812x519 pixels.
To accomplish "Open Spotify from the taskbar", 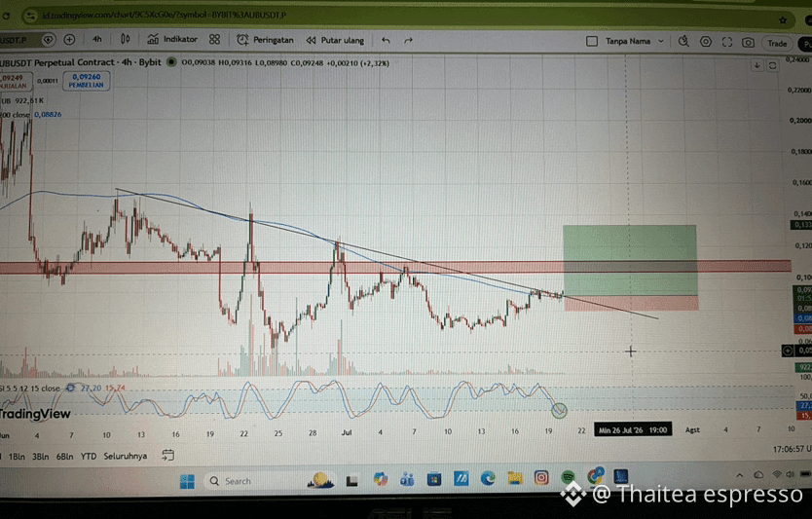I will 568,476.
